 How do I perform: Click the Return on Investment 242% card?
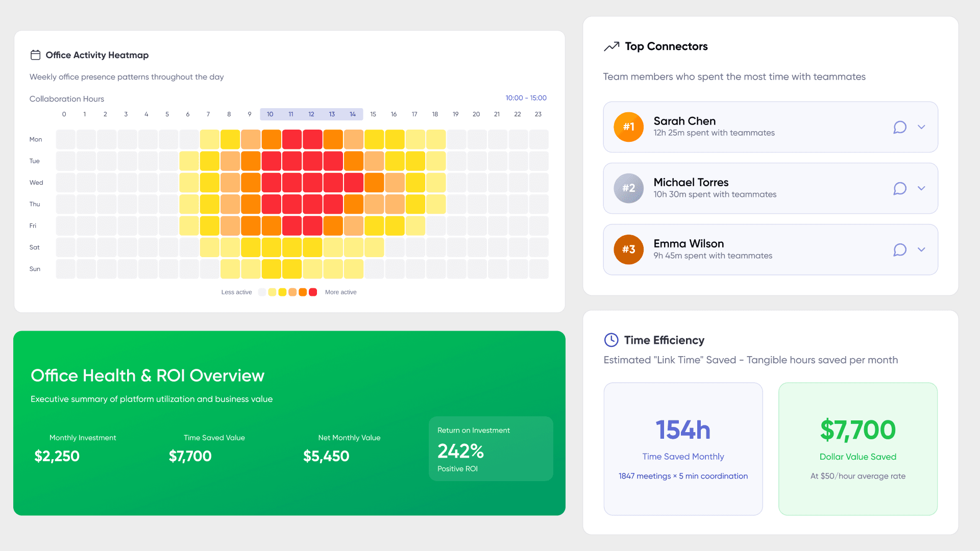tap(491, 449)
